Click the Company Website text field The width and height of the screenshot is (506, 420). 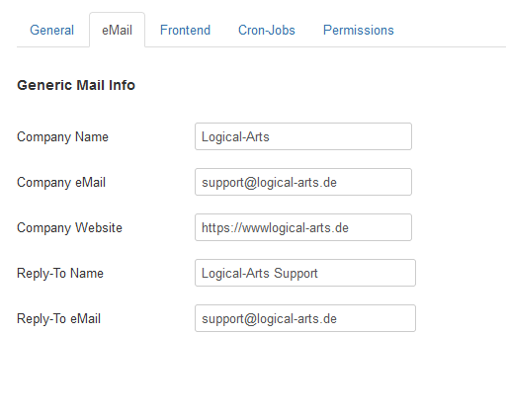pos(303,227)
